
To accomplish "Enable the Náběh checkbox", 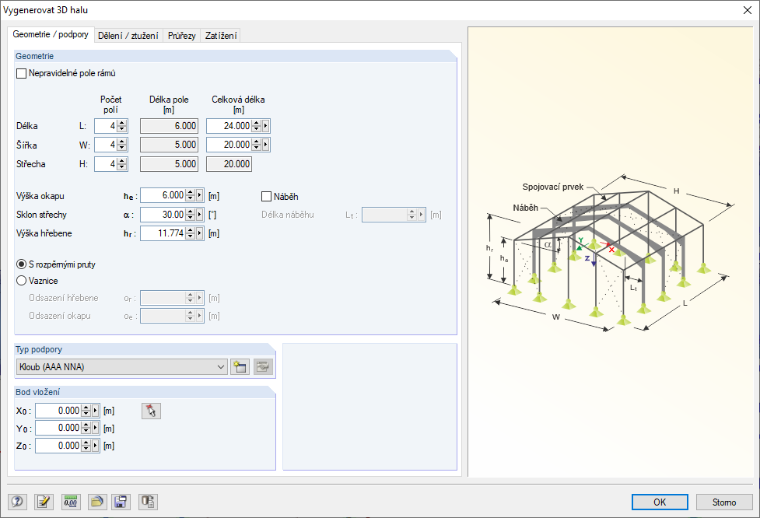I will point(266,196).
